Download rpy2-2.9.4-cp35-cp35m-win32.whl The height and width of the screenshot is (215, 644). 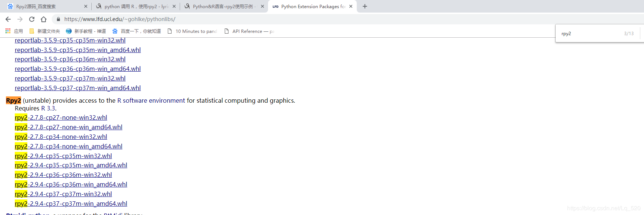[x=63, y=156]
